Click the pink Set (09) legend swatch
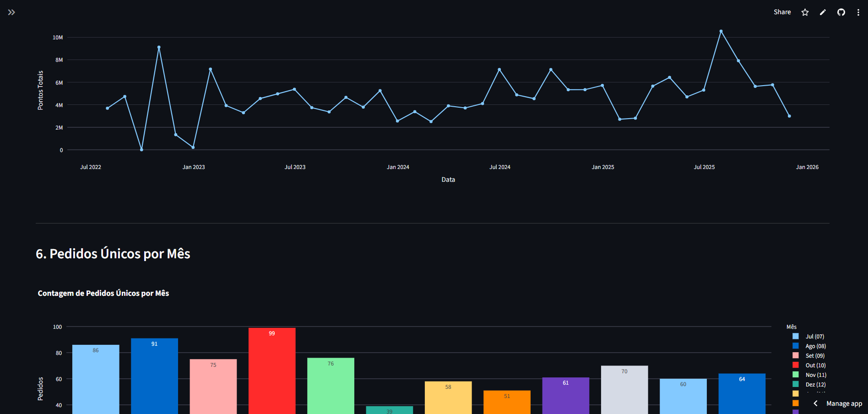 click(796, 356)
